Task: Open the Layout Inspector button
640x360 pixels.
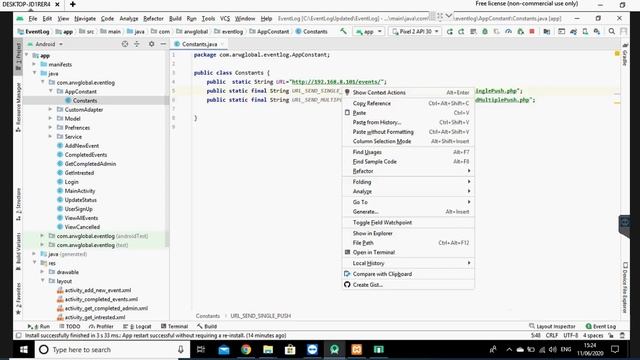Action: click(552, 326)
